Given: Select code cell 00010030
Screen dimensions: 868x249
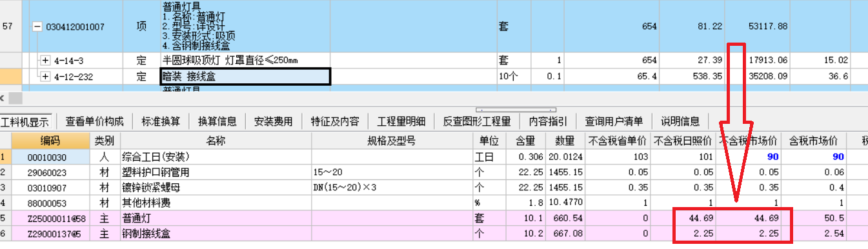Looking at the screenshot, I should point(50,157).
